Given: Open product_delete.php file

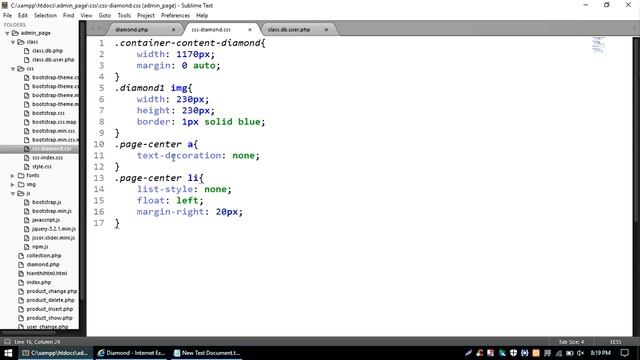Looking at the screenshot, I should click(51, 300).
